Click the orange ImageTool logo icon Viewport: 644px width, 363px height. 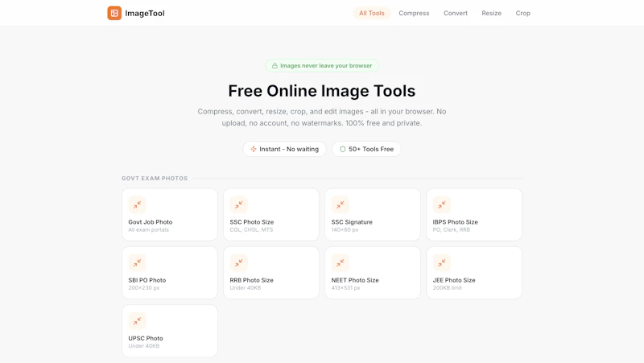click(114, 13)
